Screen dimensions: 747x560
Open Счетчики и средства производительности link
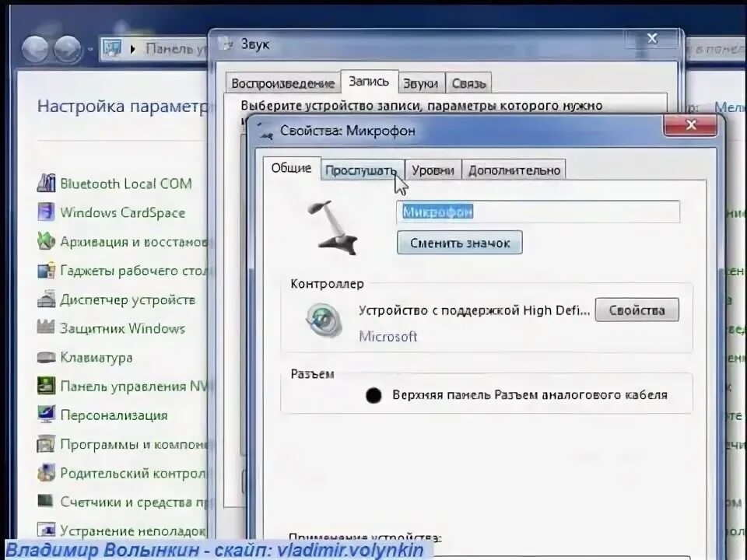[x=135, y=502]
